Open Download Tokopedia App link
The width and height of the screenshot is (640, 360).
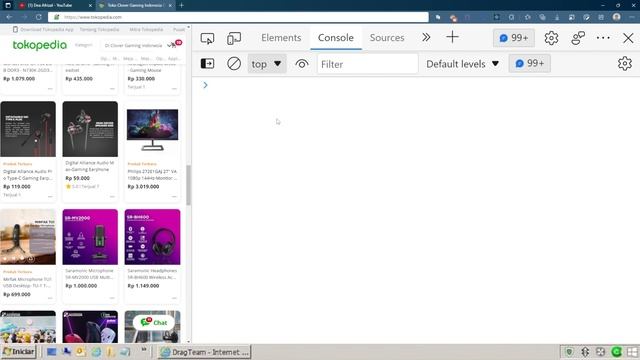(43, 29)
